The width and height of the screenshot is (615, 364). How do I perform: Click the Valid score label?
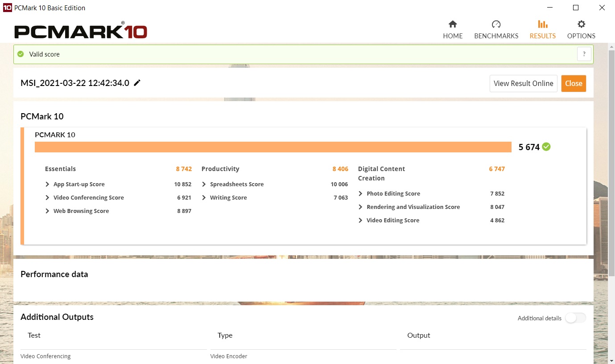44,54
